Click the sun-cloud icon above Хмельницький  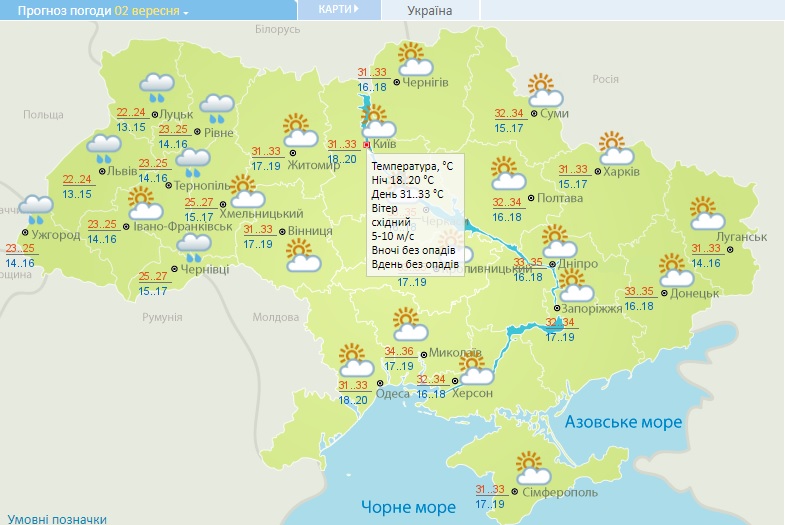[247, 191]
